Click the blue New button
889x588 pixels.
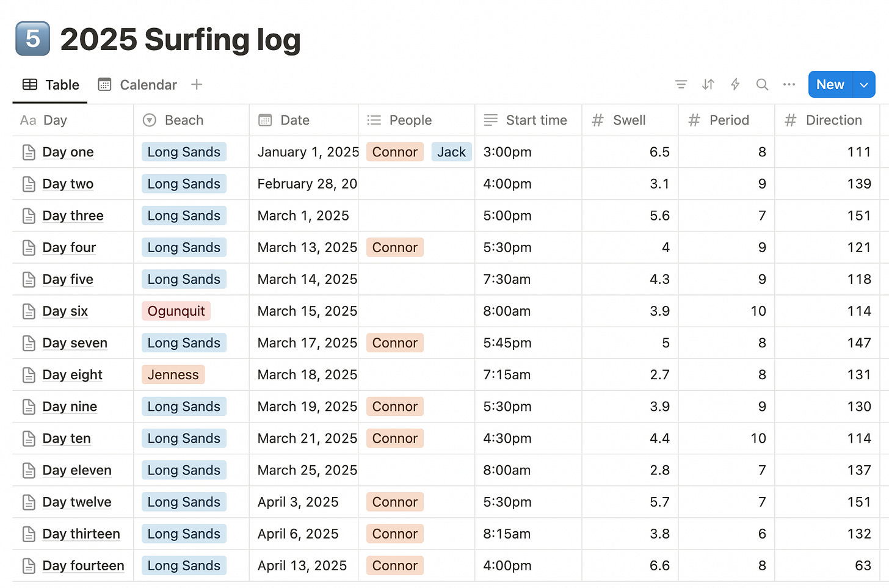click(830, 85)
